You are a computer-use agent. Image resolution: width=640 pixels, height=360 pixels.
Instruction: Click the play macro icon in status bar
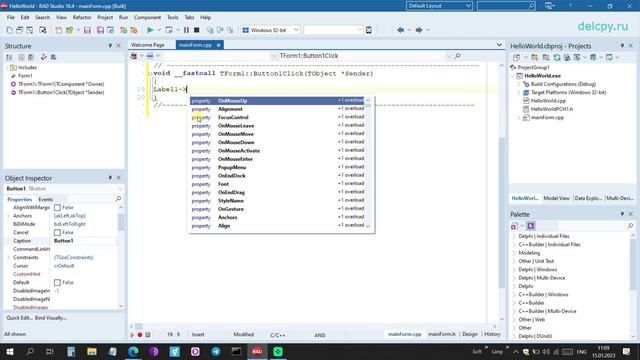click(132, 335)
